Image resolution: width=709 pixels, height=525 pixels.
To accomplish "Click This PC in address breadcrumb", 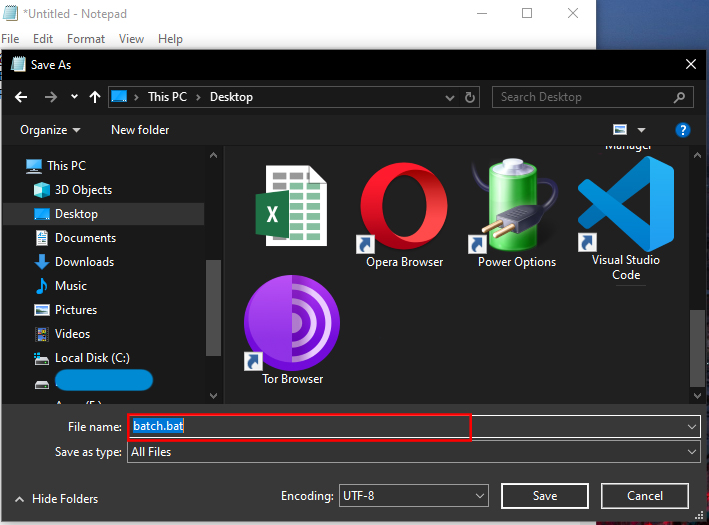I will pyautogui.click(x=167, y=97).
